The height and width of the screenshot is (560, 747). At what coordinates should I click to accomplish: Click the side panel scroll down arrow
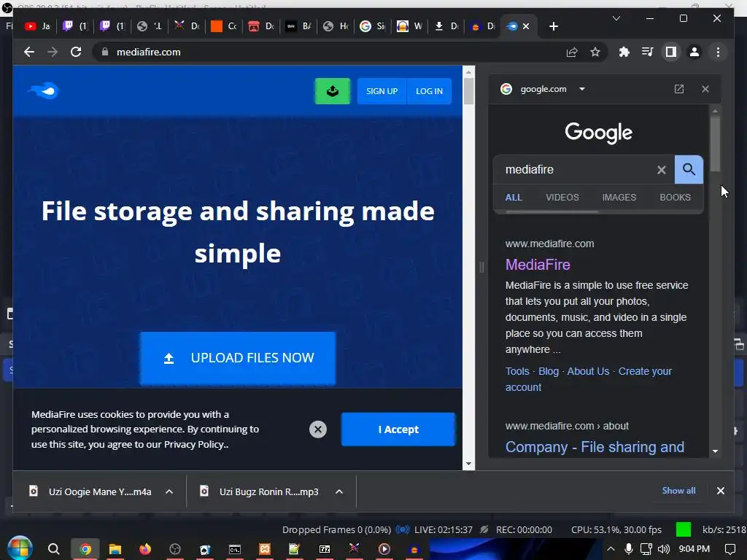(715, 451)
